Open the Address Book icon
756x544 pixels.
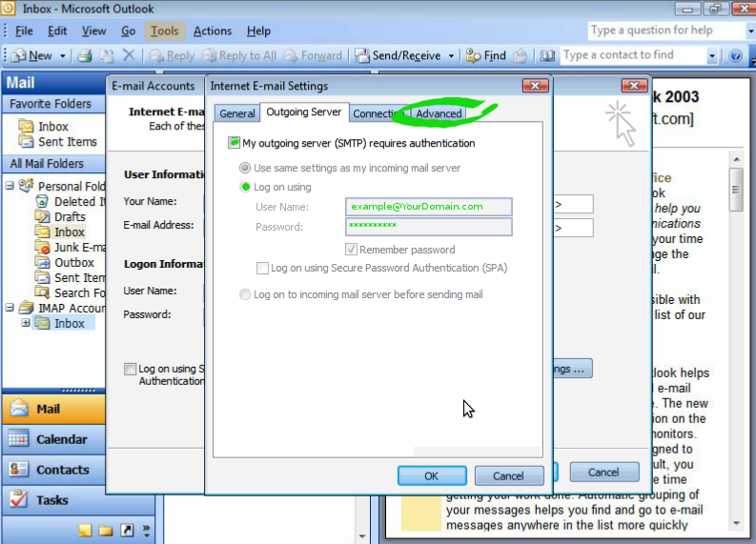pos(547,56)
